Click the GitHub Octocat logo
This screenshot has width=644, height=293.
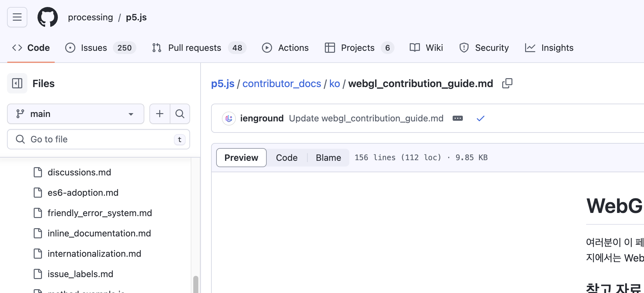[x=48, y=17]
